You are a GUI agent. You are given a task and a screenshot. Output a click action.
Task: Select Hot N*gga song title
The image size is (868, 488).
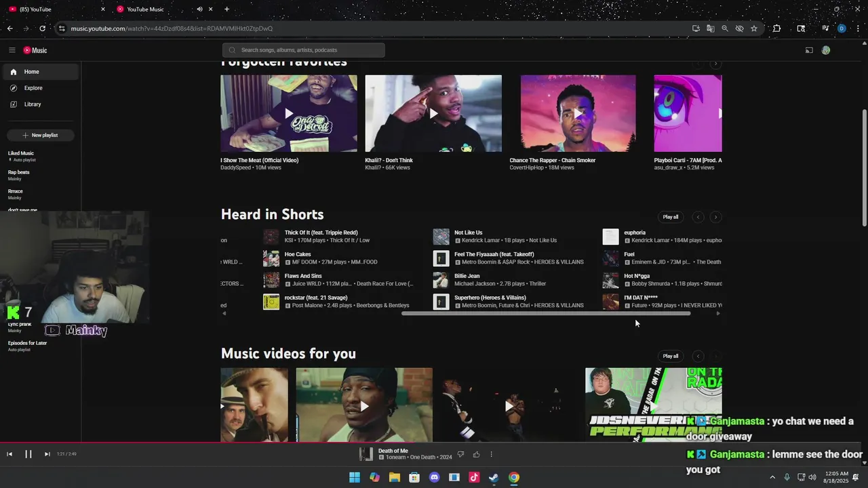[x=637, y=276]
